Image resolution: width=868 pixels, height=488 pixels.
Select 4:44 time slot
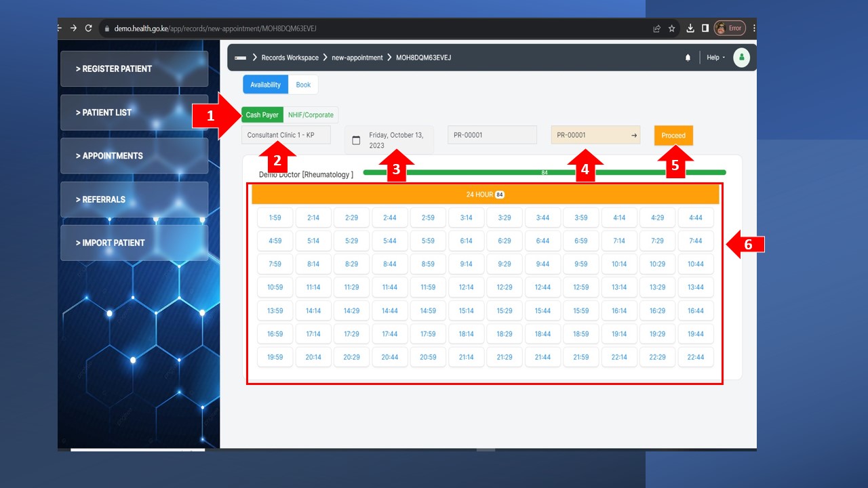[x=696, y=218]
